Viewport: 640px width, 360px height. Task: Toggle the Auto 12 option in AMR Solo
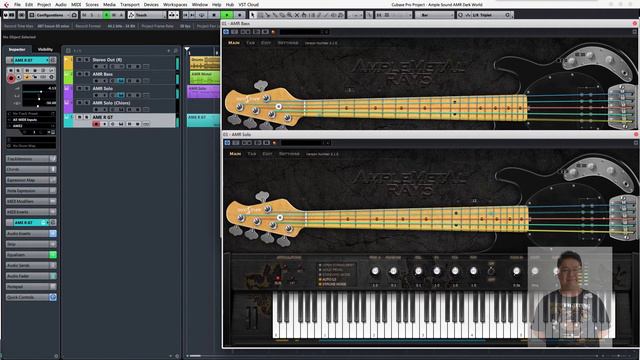point(329,280)
